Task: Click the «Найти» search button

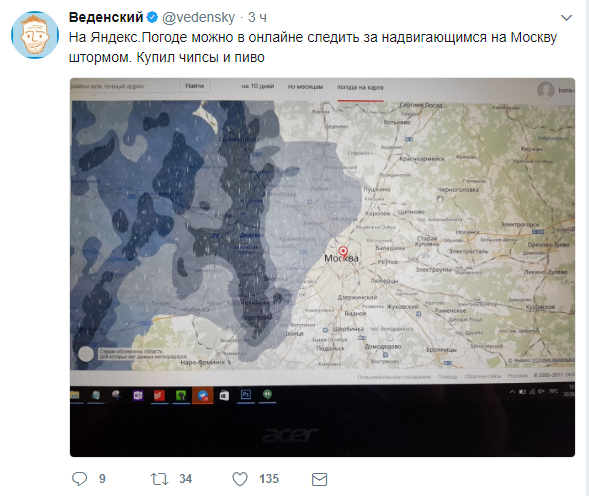Action: 195,86
